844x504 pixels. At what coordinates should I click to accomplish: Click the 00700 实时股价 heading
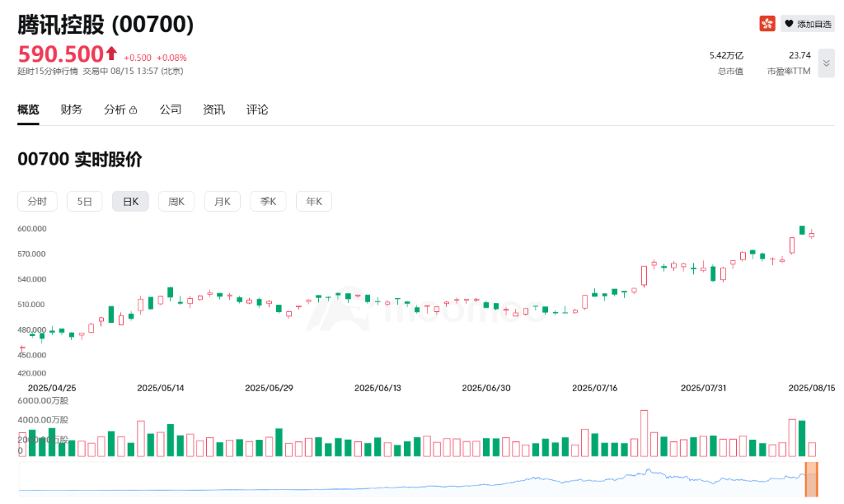tap(80, 159)
